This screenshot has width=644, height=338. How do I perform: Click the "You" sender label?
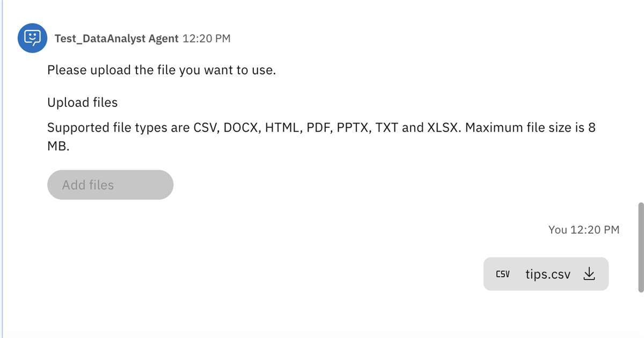pos(558,230)
